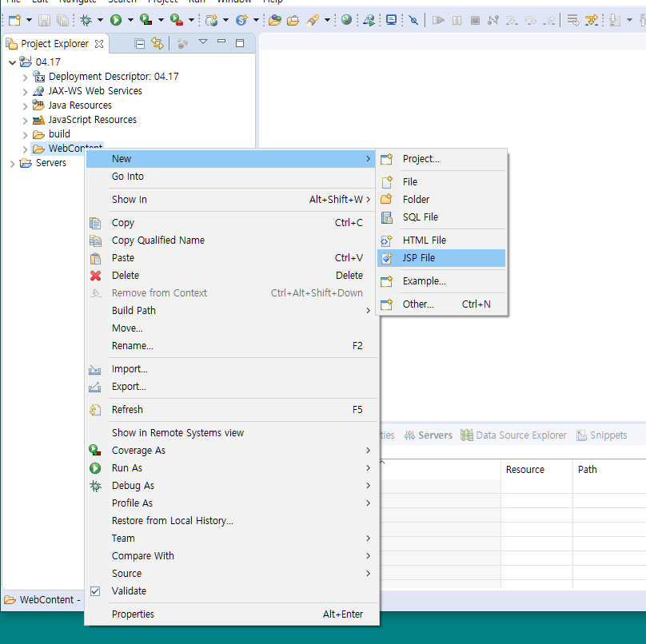Select the Servers item in project tree
646x644 pixels.
50,163
